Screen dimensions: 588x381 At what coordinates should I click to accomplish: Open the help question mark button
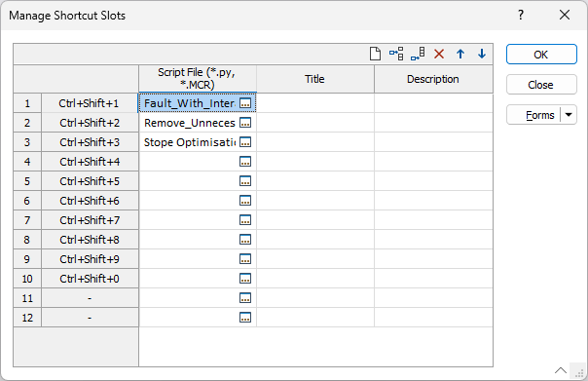[521, 15]
